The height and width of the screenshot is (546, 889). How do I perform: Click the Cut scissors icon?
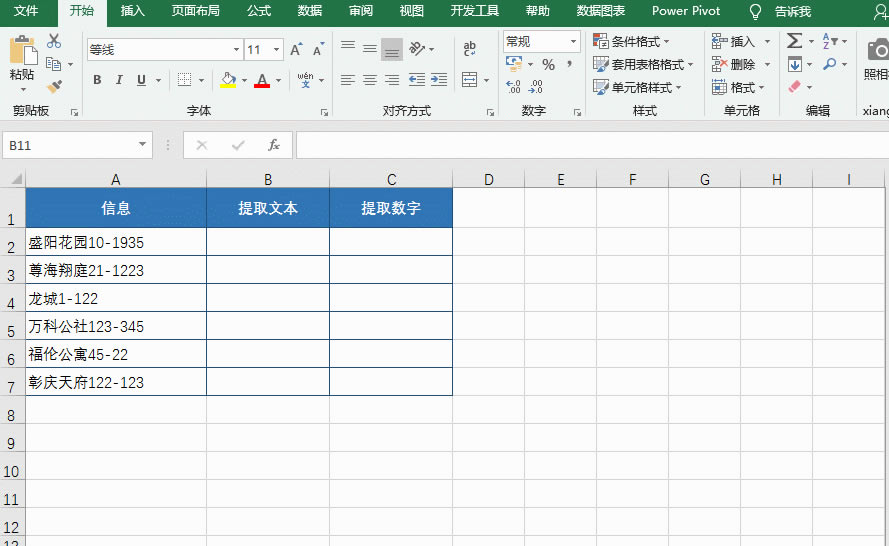54,42
